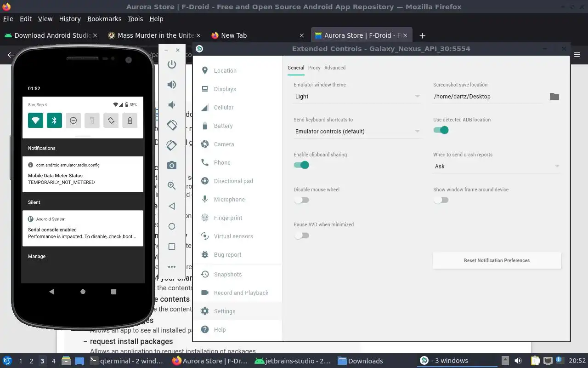Browse for a screenshot save location folder

pyautogui.click(x=554, y=97)
